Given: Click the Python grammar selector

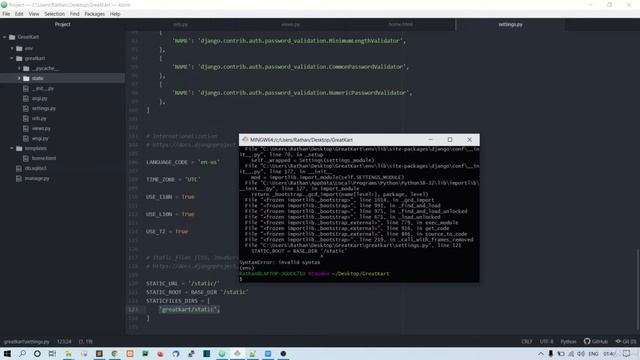Looking at the screenshot, I should pos(568,342).
